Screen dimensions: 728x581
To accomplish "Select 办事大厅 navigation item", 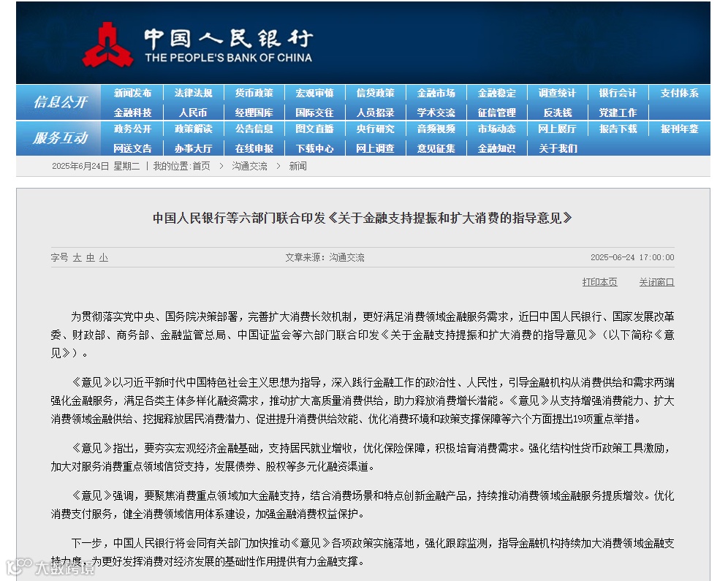I will 193,148.
